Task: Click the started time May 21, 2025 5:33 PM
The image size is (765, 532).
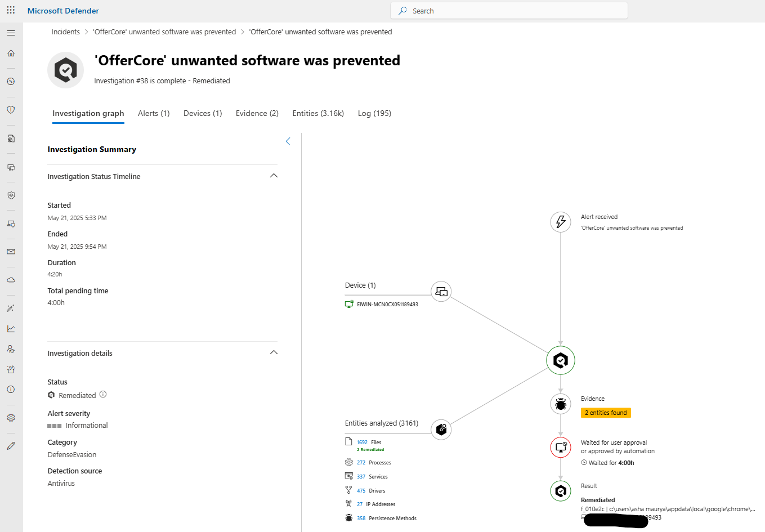Action: tap(77, 218)
